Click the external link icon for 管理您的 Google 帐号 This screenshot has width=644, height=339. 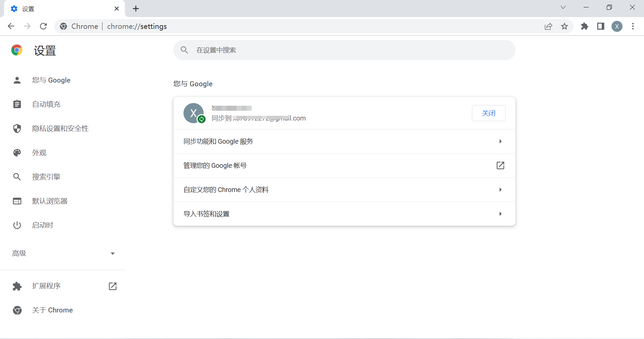(500, 165)
